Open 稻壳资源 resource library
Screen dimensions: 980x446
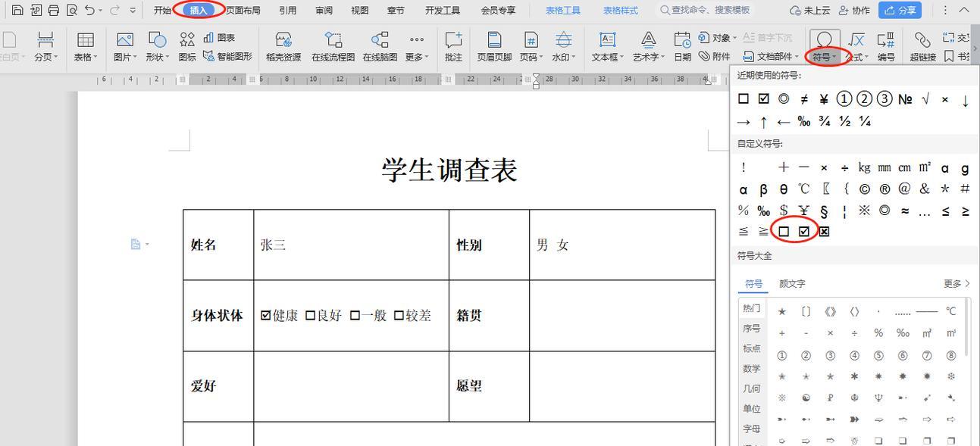pyautogui.click(x=283, y=46)
